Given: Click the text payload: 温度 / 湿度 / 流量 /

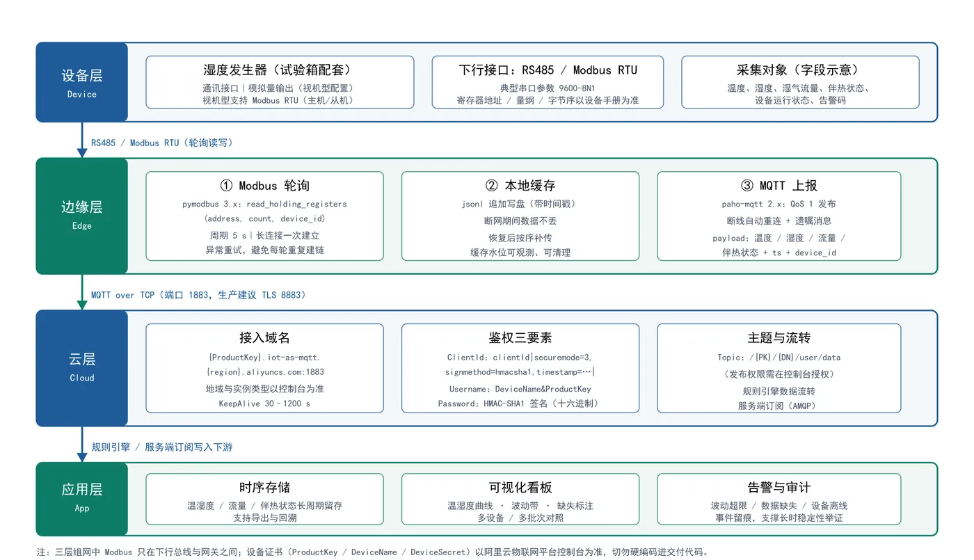Looking at the screenshot, I should (779, 238).
